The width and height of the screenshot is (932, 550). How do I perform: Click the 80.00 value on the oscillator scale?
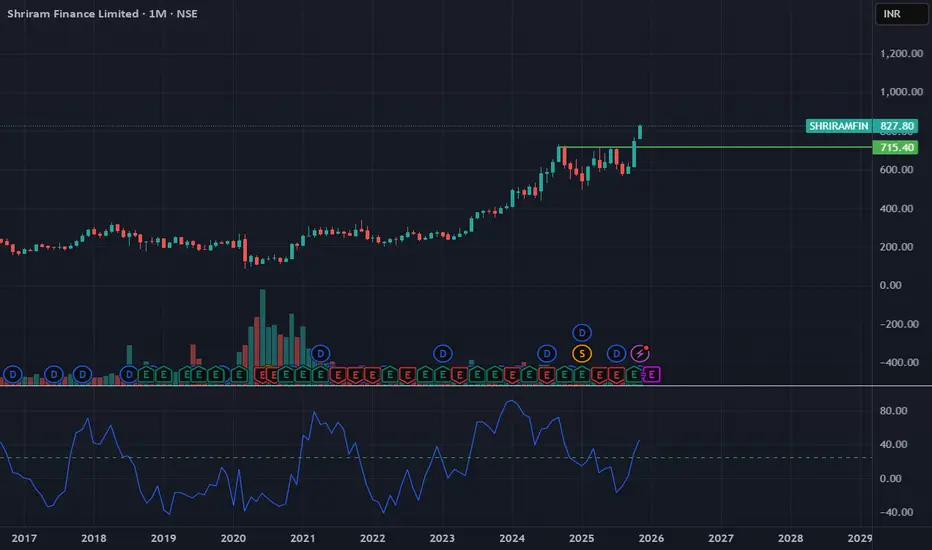[x=893, y=411]
